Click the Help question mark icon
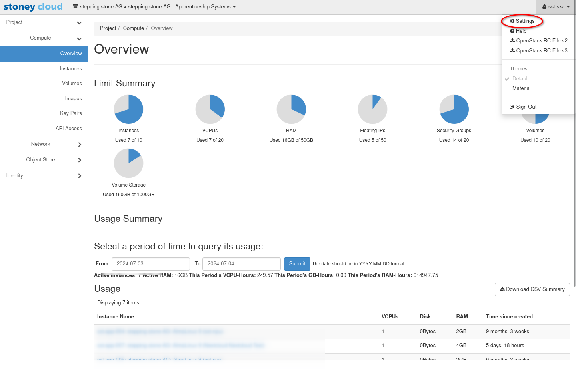This screenshot has height=392, width=576. pyautogui.click(x=512, y=31)
